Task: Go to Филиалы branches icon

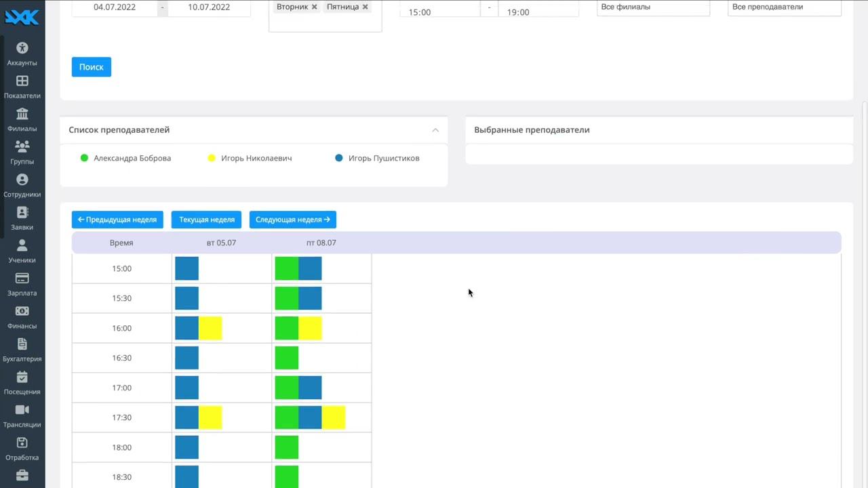Action: pyautogui.click(x=22, y=113)
